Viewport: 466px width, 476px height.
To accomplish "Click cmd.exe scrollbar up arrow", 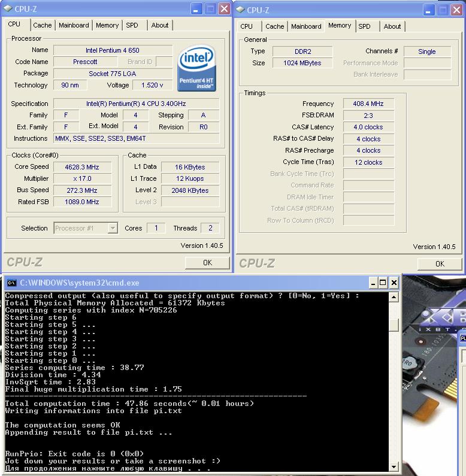I will click(x=394, y=297).
